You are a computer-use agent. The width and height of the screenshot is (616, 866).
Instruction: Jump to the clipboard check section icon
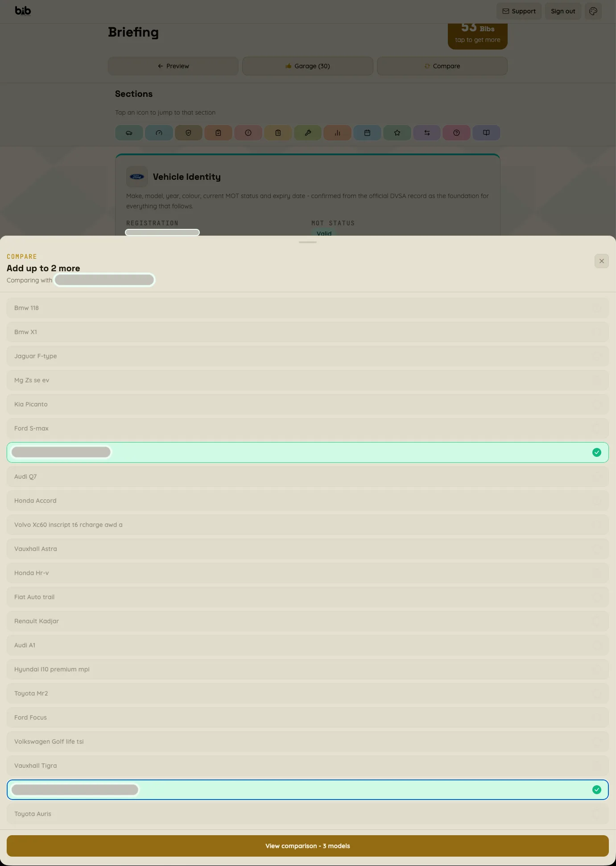[x=219, y=133]
